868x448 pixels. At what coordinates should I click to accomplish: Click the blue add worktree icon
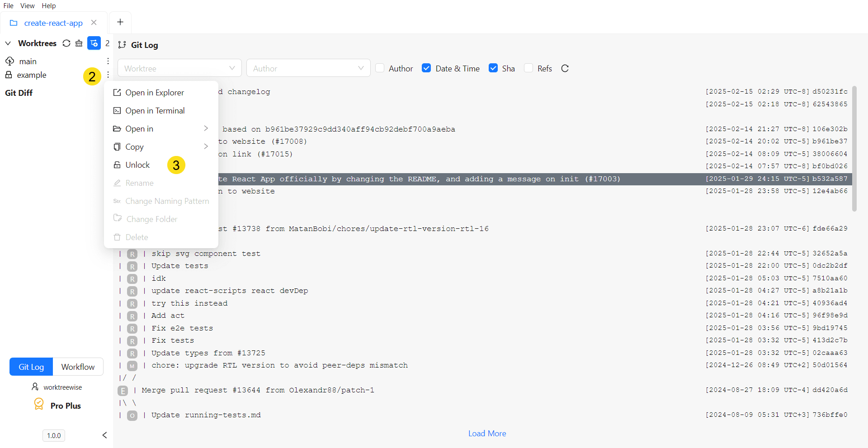click(x=94, y=43)
